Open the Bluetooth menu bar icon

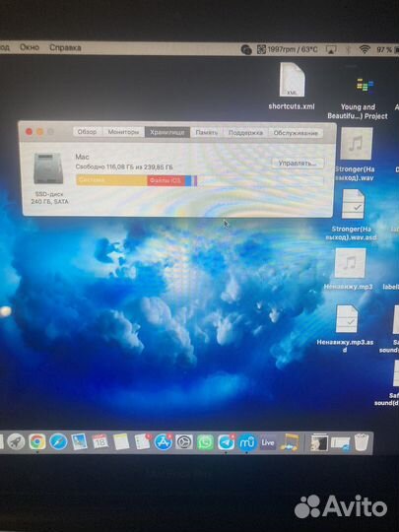coord(348,50)
